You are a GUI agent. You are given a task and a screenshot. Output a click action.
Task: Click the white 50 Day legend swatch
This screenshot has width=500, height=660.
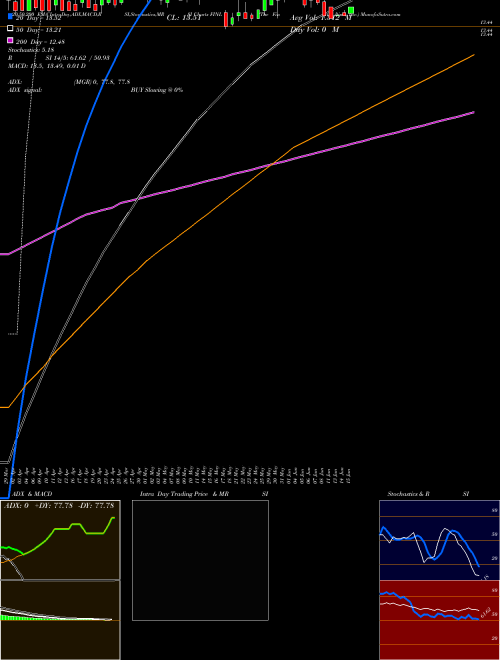click(10, 29)
